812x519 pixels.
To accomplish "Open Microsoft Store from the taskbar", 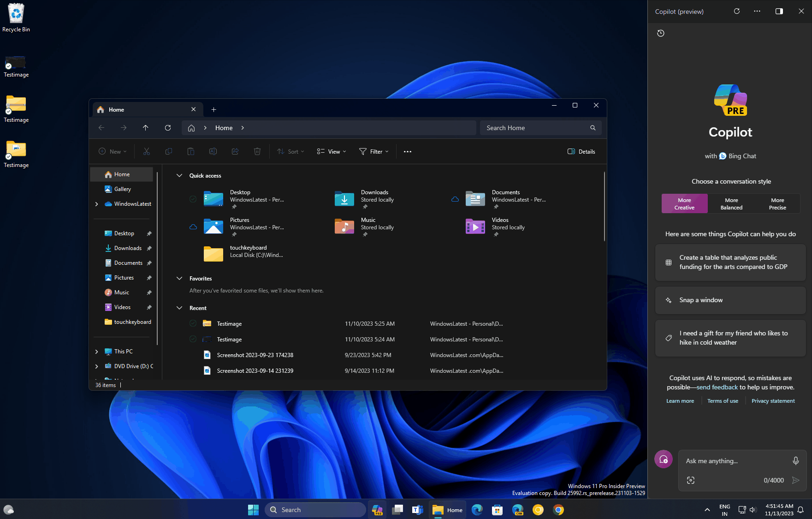I will [497, 510].
